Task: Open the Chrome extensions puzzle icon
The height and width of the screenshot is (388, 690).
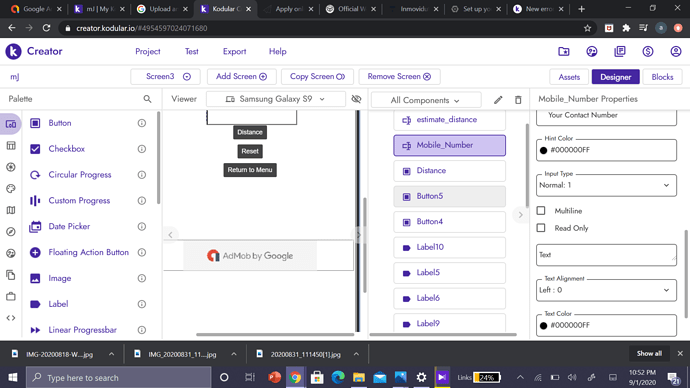Action: pyautogui.click(x=626, y=28)
